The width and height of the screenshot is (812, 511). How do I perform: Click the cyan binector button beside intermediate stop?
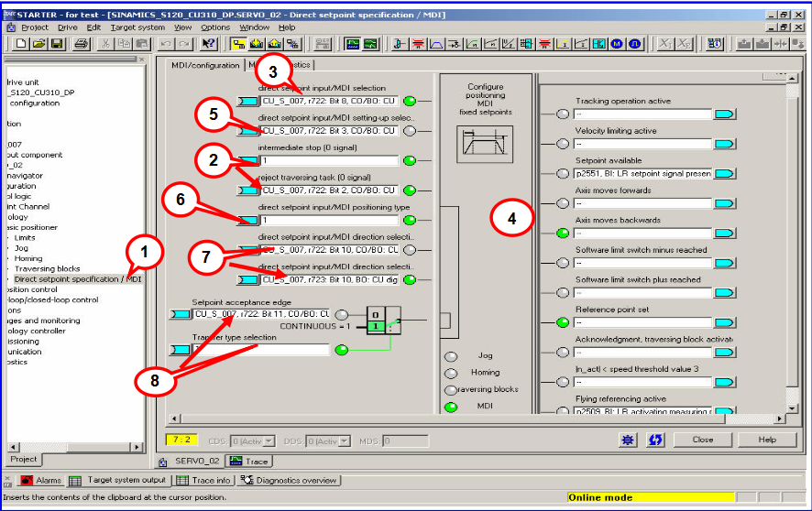click(x=247, y=161)
